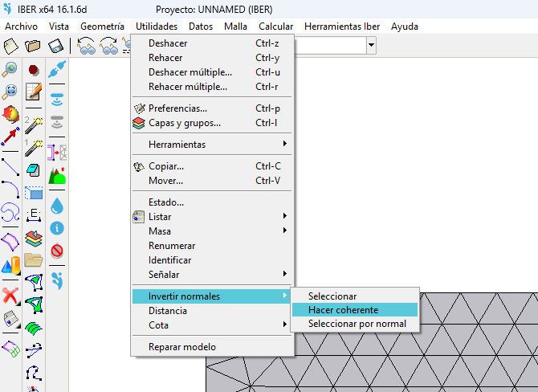Expand the Masa submenu
538x392 pixels.
[x=212, y=231]
